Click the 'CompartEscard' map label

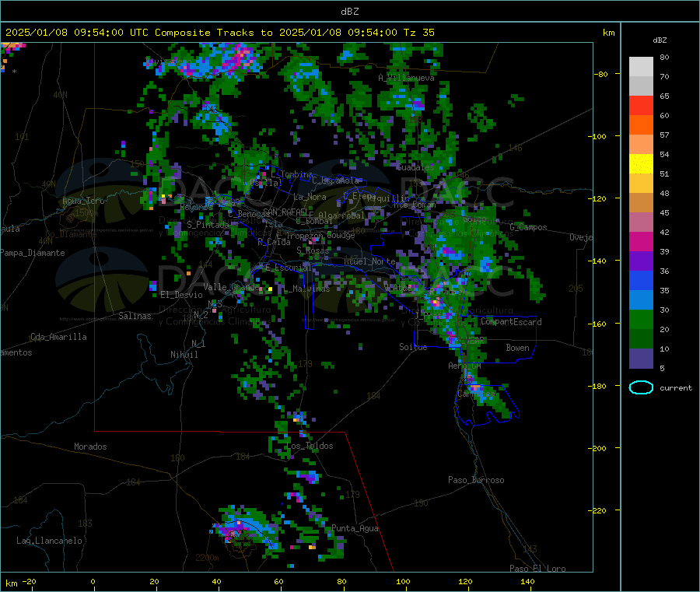point(511,321)
